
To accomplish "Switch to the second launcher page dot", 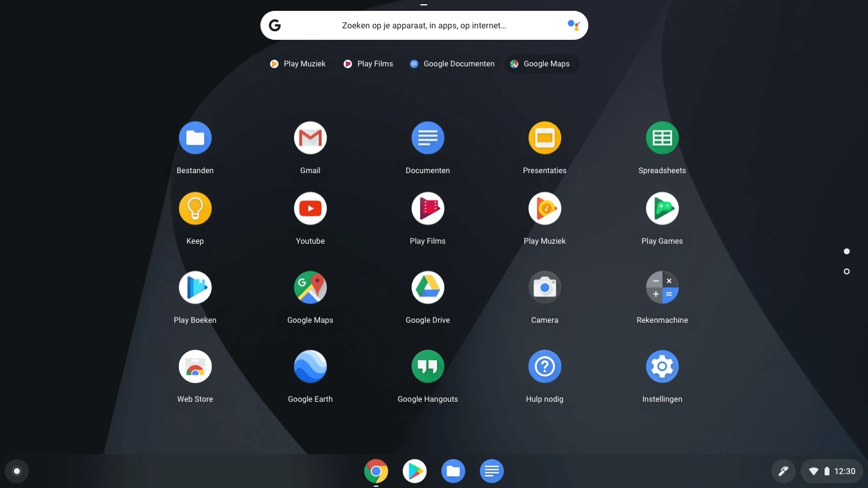I will (847, 271).
